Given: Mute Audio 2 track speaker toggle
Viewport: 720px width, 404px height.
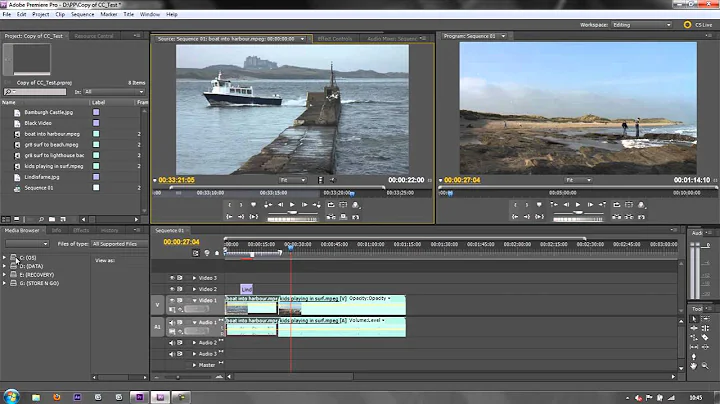Looking at the screenshot, I should [172, 342].
